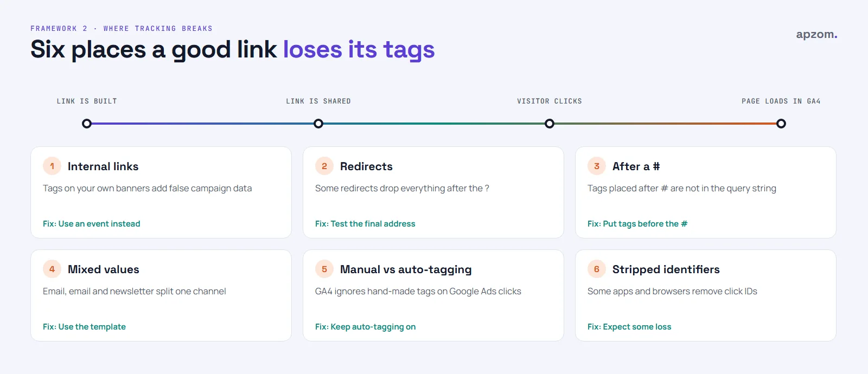Select the timeline node under Visitor clicks
Image resolution: width=868 pixels, height=374 pixels.
coord(550,124)
